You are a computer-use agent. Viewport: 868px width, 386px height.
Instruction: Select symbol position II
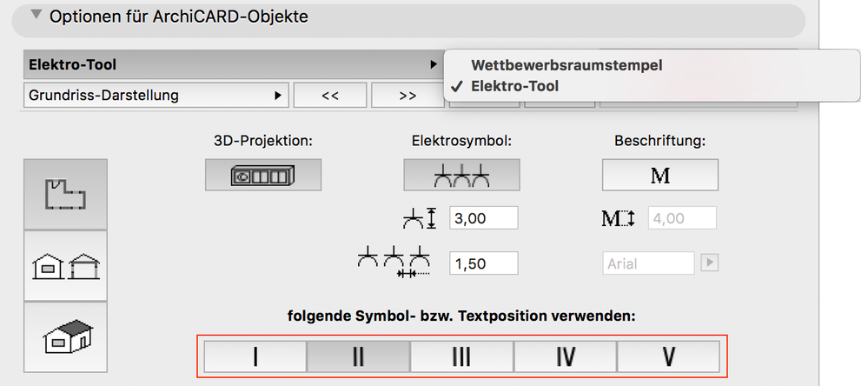(x=358, y=356)
